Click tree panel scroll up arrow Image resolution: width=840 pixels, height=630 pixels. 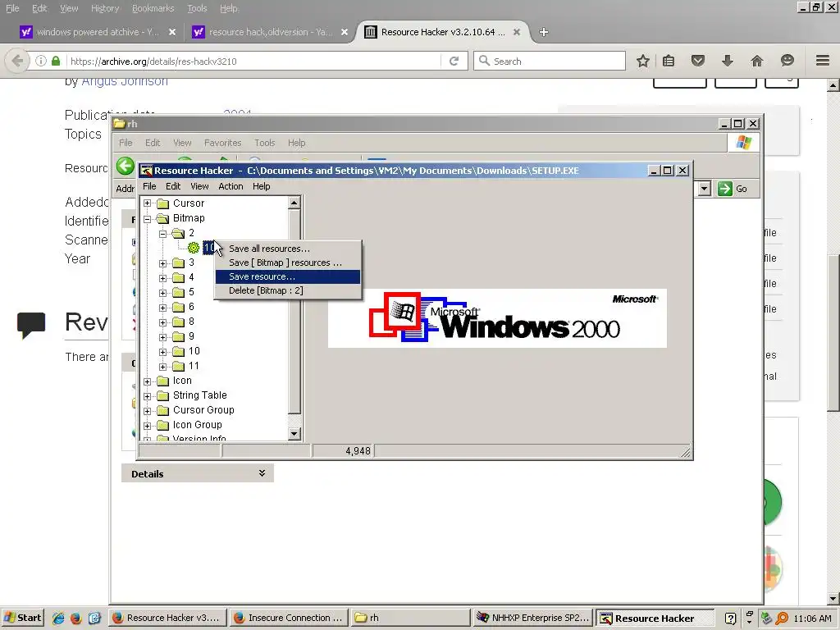pos(294,203)
